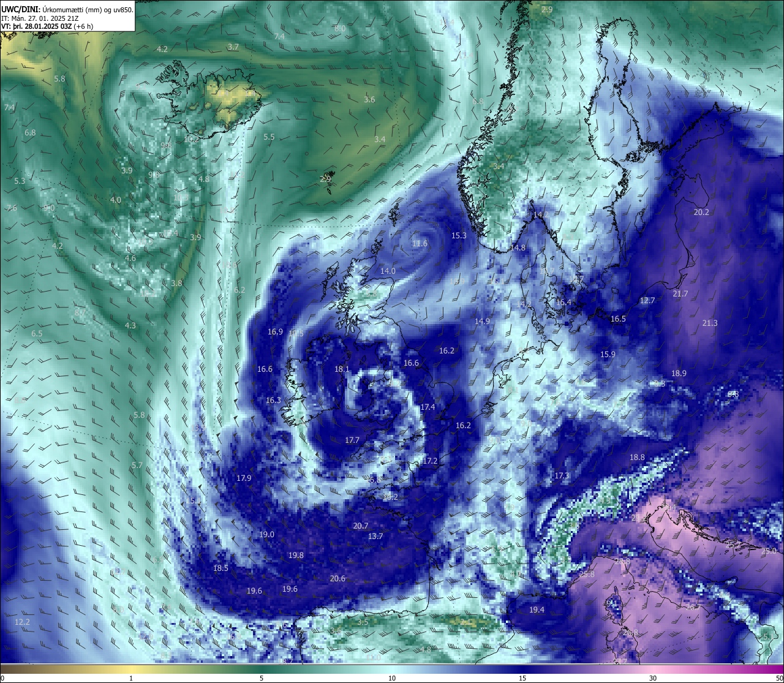Click the 6.5 value label

pos(37,333)
